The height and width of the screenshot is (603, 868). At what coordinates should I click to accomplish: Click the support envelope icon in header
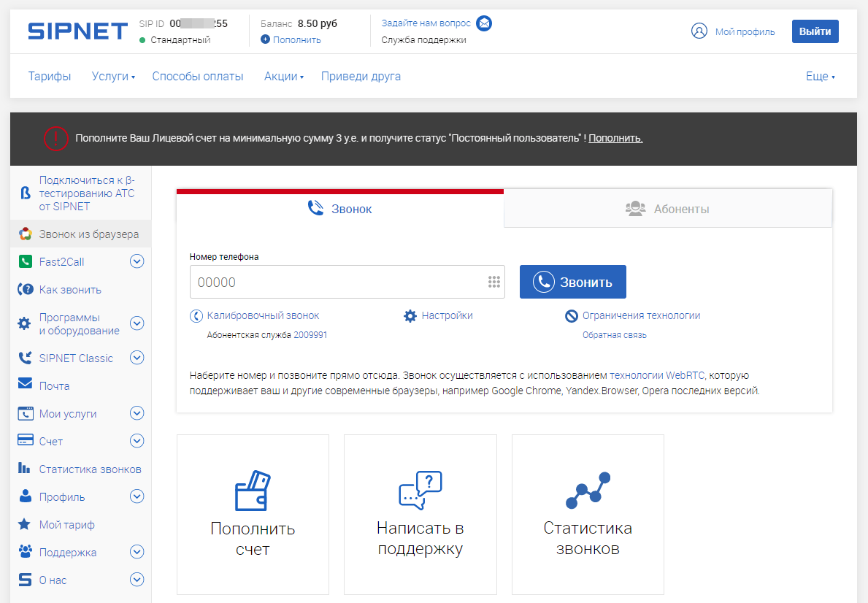pos(484,23)
